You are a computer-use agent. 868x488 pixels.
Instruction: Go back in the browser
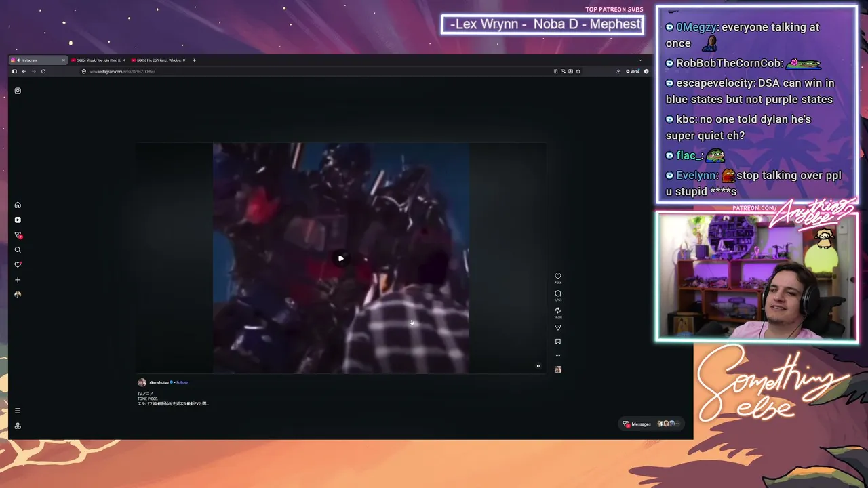(24, 71)
